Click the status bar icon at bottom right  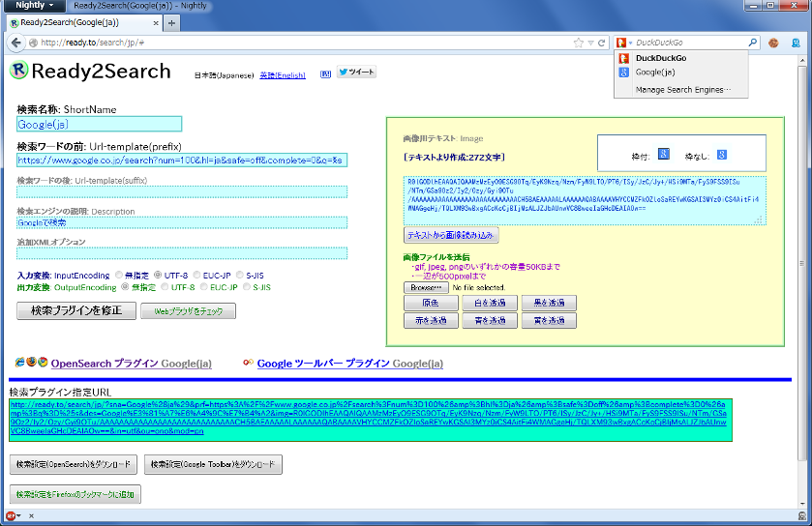tap(802, 515)
